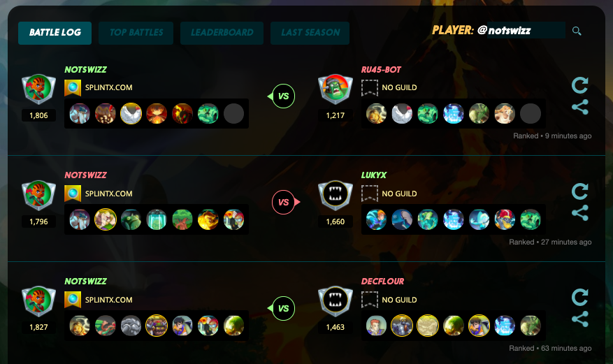Switch to the Top Battles tab

point(136,33)
